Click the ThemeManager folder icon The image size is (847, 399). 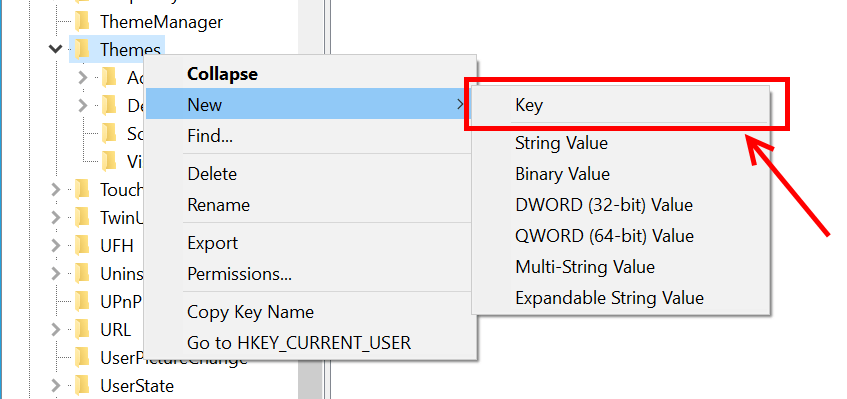(x=82, y=22)
